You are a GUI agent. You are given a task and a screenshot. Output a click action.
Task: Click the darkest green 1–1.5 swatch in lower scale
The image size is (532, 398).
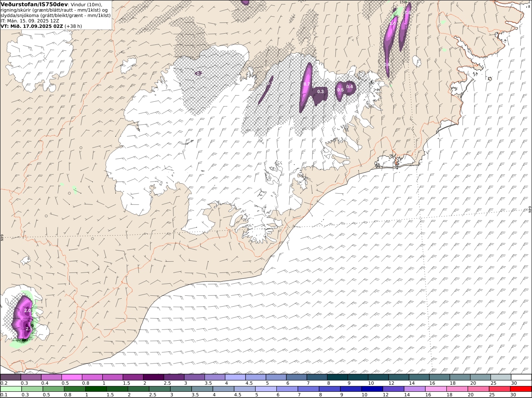pyautogui.click(x=96, y=389)
